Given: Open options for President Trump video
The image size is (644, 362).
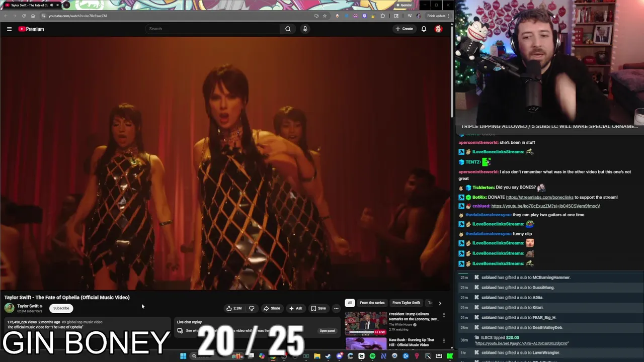Looking at the screenshot, I should tap(444, 315).
